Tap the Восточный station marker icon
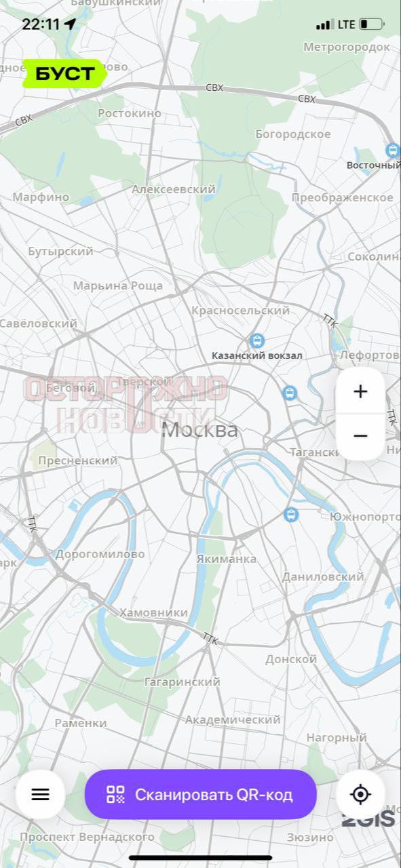This screenshot has width=401, height=868. (x=392, y=151)
